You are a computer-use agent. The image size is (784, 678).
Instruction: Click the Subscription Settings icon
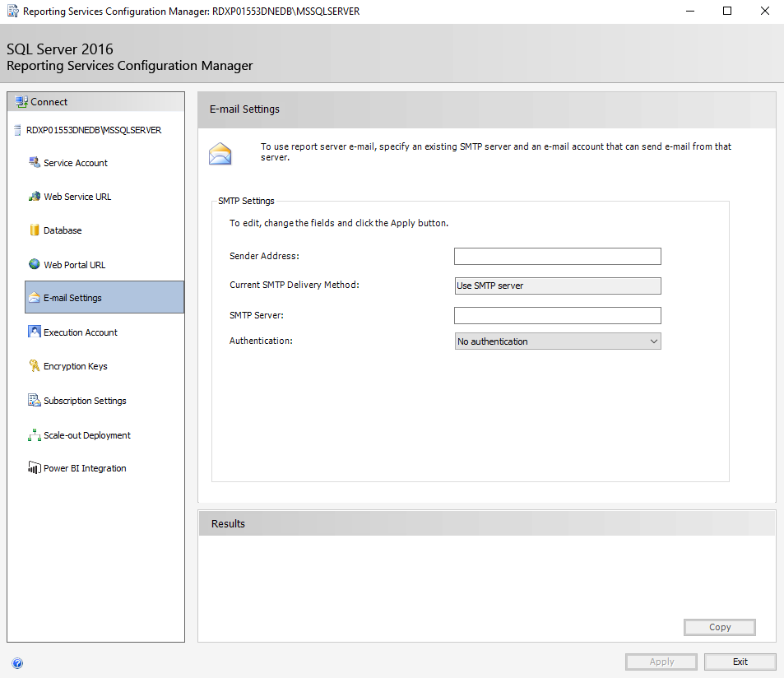coord(34,400)
